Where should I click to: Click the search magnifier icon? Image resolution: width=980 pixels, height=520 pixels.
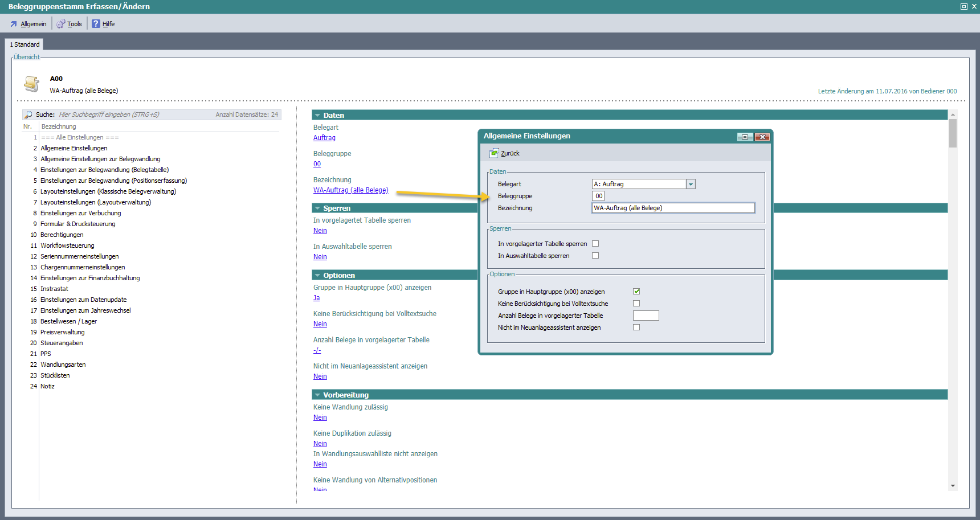tap(28, 114)
